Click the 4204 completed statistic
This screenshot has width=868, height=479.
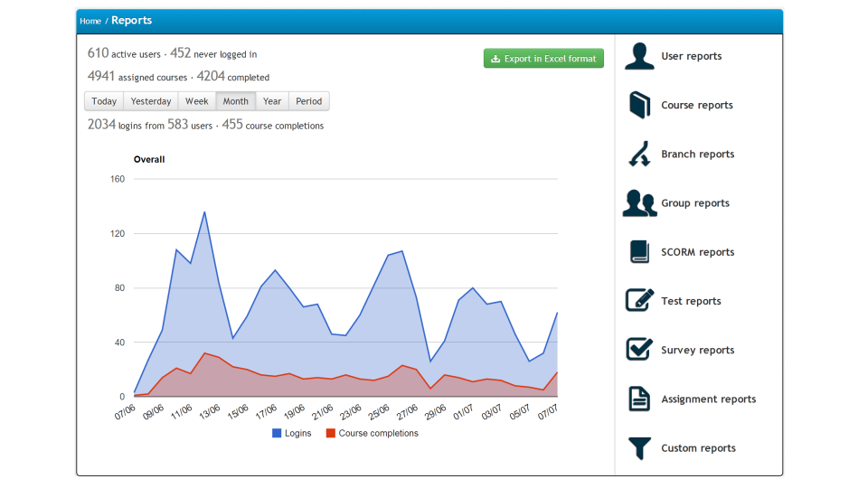233,76
